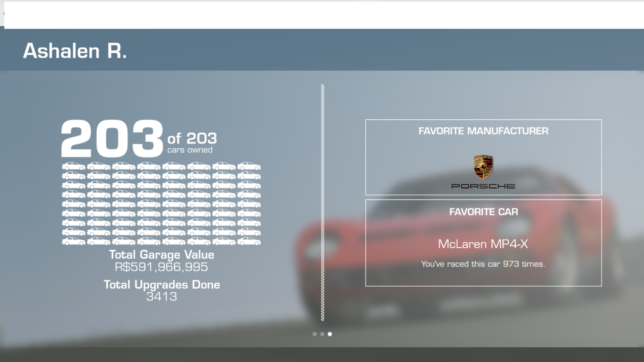Click the "of 203" text

pyautogui.click(x=192, y=138)
